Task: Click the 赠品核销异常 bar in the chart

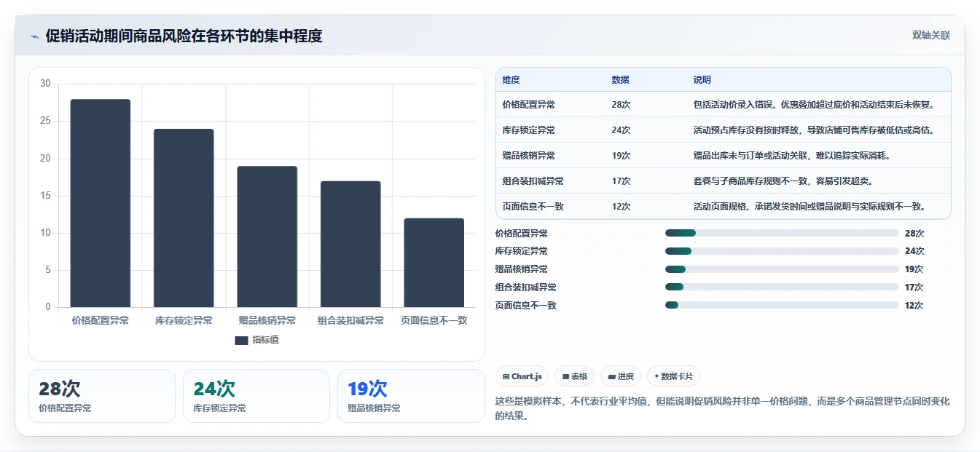Action: click(x=267, y=237)
